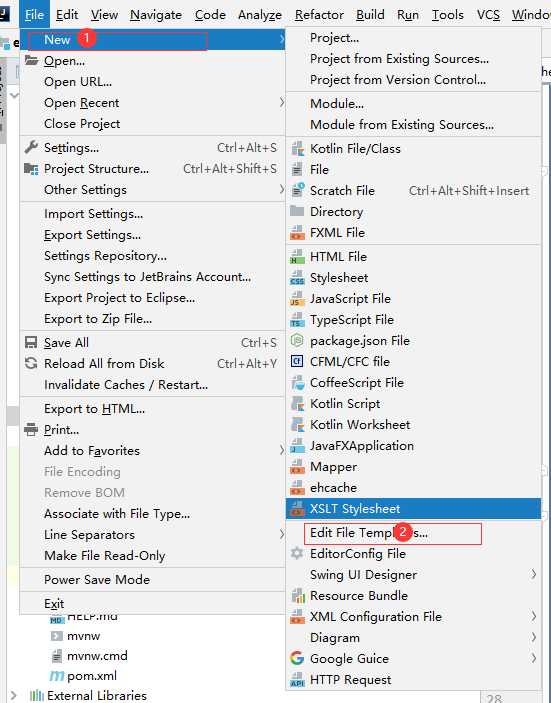Expand the Other Settings submenu arrow
Image resolution: width=551 pixels, height=703 pixels.
pos(281,189)
